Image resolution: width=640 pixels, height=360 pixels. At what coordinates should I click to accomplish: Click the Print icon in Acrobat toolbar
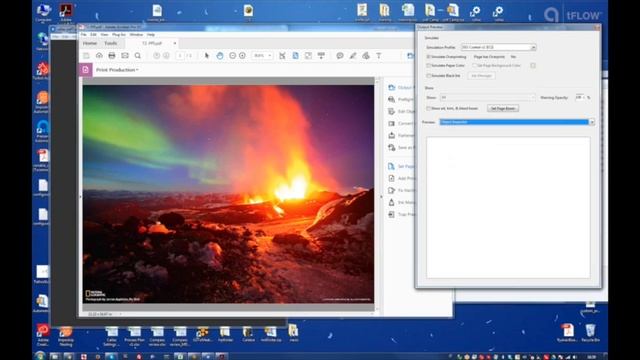click(112, 56)
